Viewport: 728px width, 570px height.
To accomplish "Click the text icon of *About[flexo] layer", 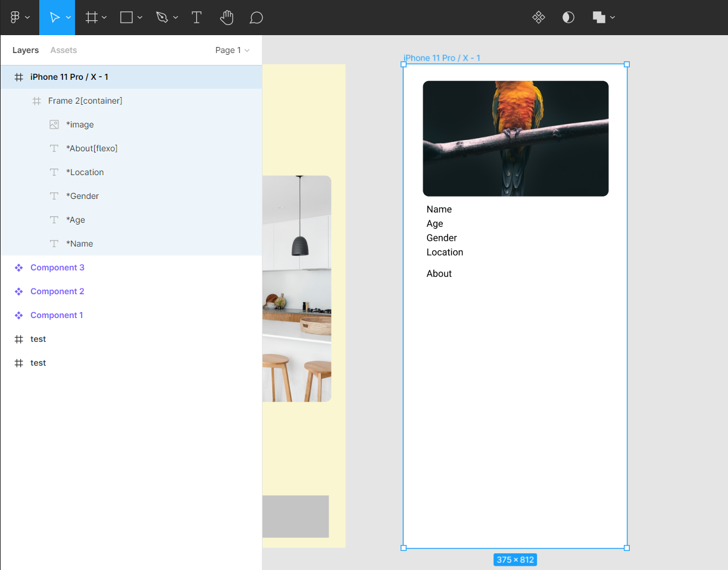I will click(54, 148).
